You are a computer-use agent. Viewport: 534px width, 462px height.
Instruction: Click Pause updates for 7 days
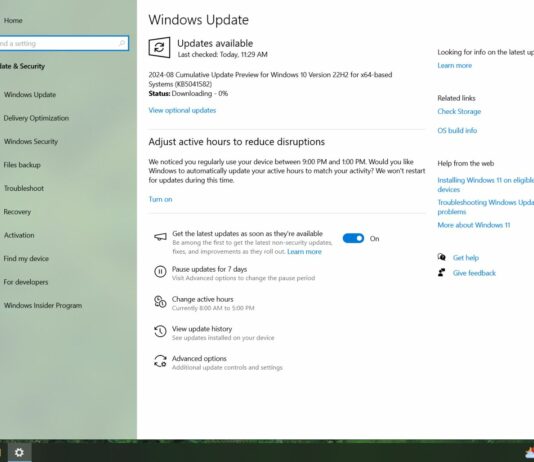[x=209, y=269]
